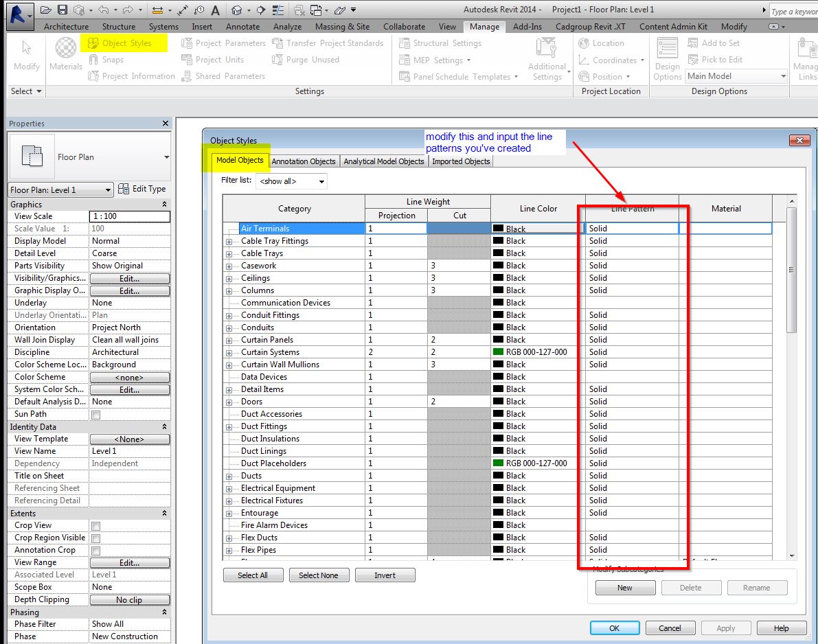Viewport: 818px width, 644px height.
Task: Click the Save disk icon
Action: click(x=63, y=10)
